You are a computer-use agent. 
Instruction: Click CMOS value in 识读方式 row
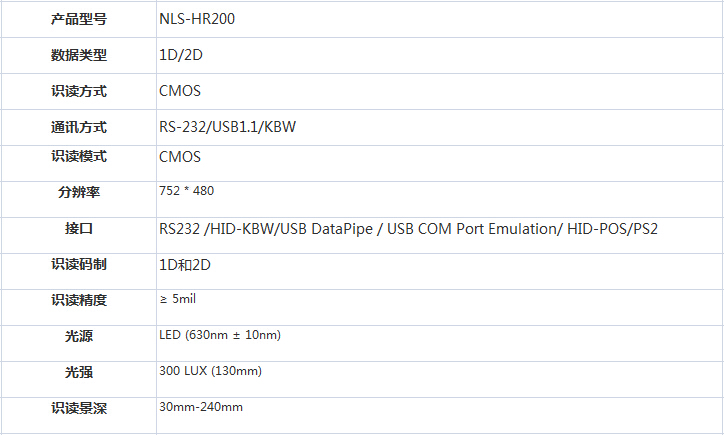(180, 91)
